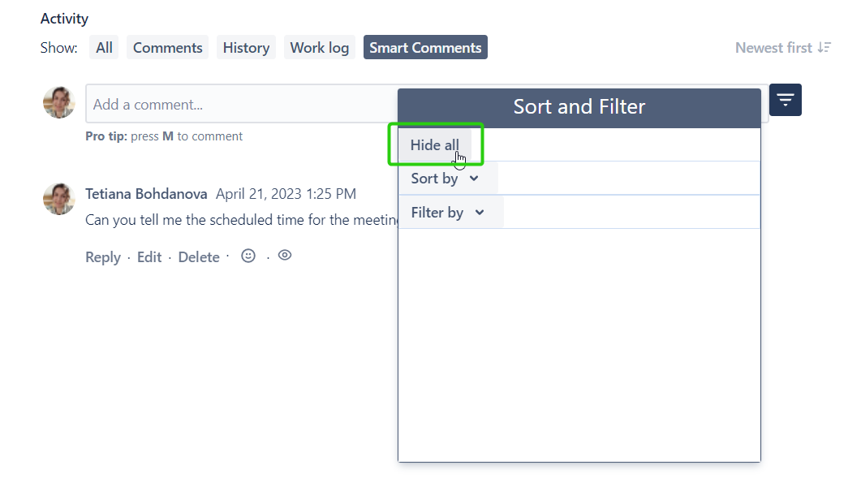The height and width of the screenshot is (504, 861).
Task: Click the Newest first sort order icon
Action: (x=824, y=48)
